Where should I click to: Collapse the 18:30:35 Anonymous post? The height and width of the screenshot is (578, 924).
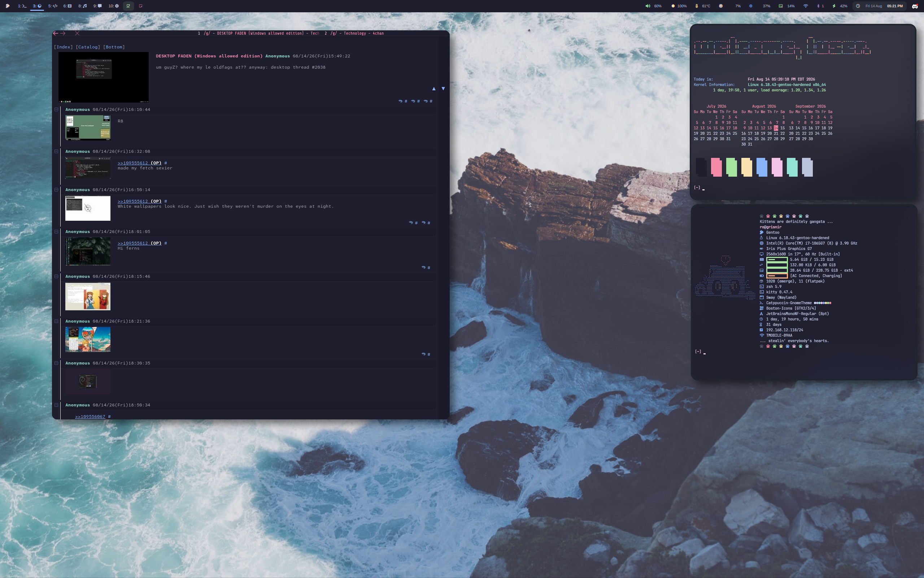click(56, 363)
